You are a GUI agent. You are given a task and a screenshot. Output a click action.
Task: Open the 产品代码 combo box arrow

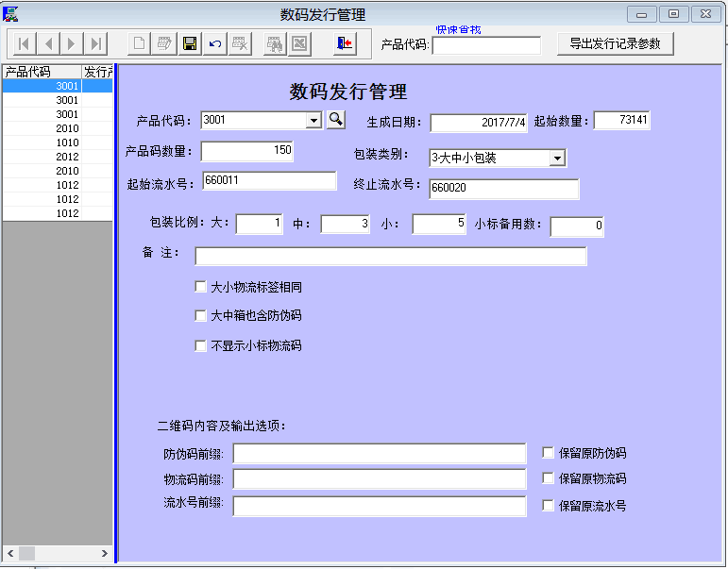click(313, 121)
